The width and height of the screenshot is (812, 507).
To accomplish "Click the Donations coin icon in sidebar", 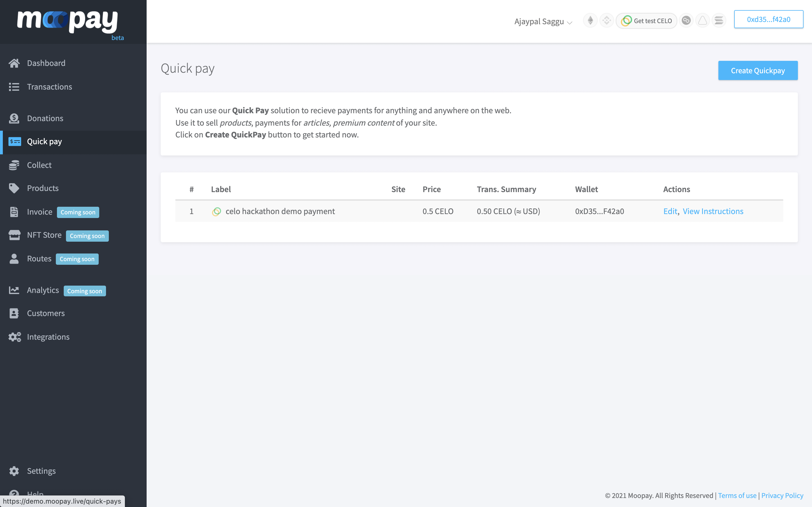I will pos(14,118).
